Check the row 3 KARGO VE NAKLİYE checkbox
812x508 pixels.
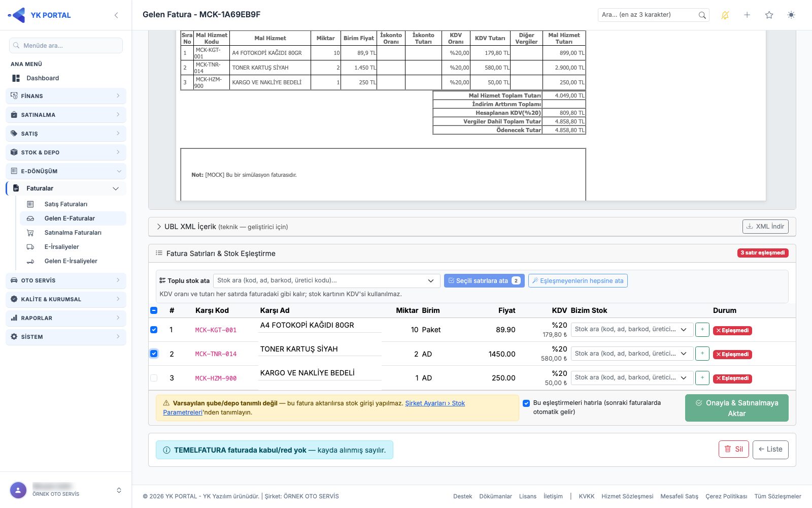154,378
